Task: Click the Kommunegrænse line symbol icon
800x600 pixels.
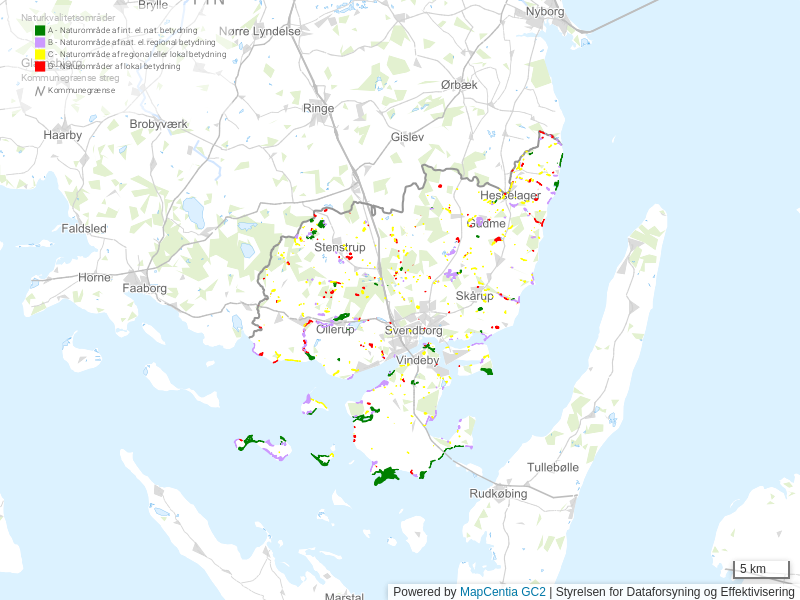Action: (40, 90)
